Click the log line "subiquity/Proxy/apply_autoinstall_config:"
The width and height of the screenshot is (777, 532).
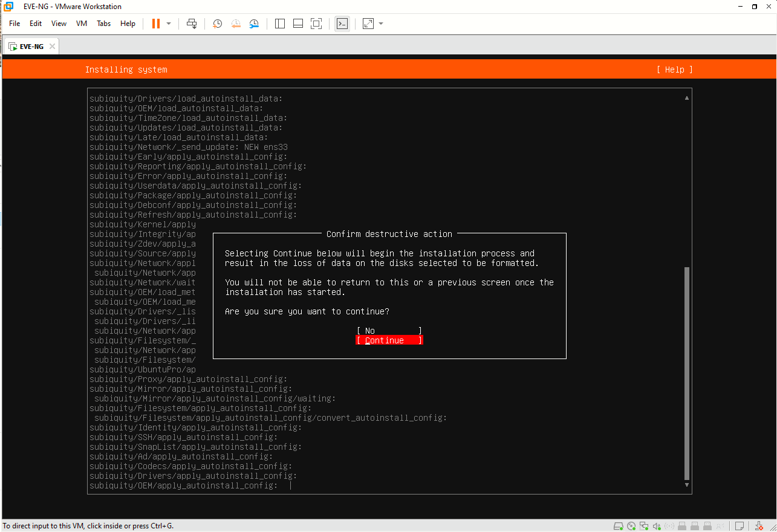click(x=189, y=379)
